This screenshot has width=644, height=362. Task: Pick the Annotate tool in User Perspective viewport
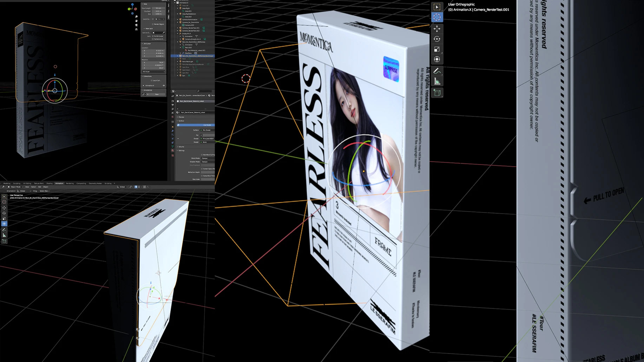click(x=4, y=230)
